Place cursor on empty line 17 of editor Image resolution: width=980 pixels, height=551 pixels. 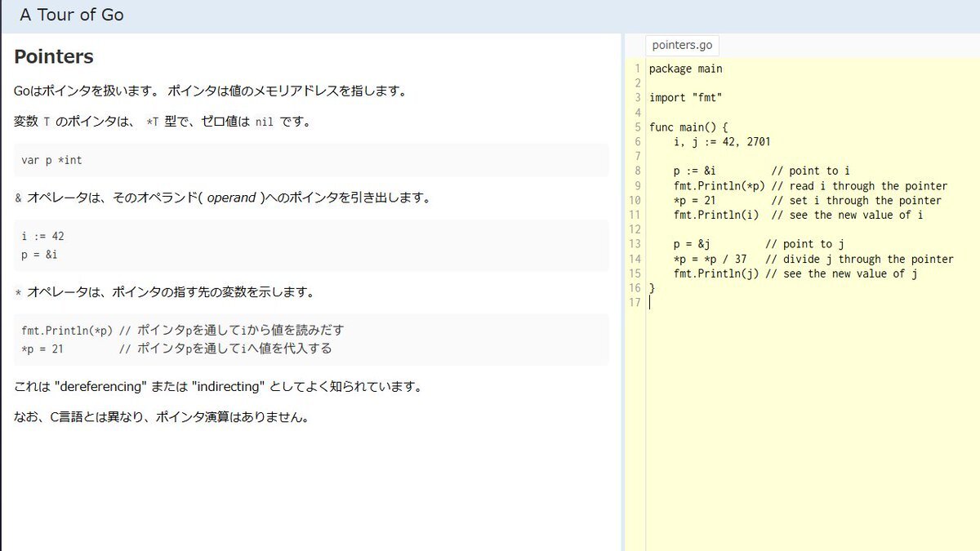tap(813, 303)
